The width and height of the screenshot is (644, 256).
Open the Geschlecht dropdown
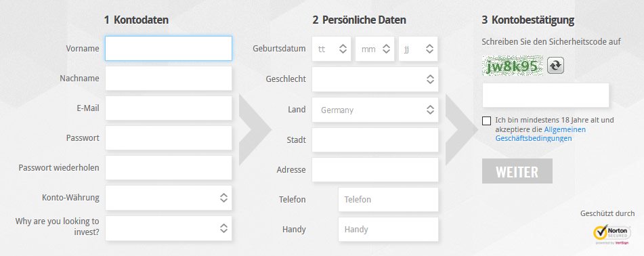(375, 79)
